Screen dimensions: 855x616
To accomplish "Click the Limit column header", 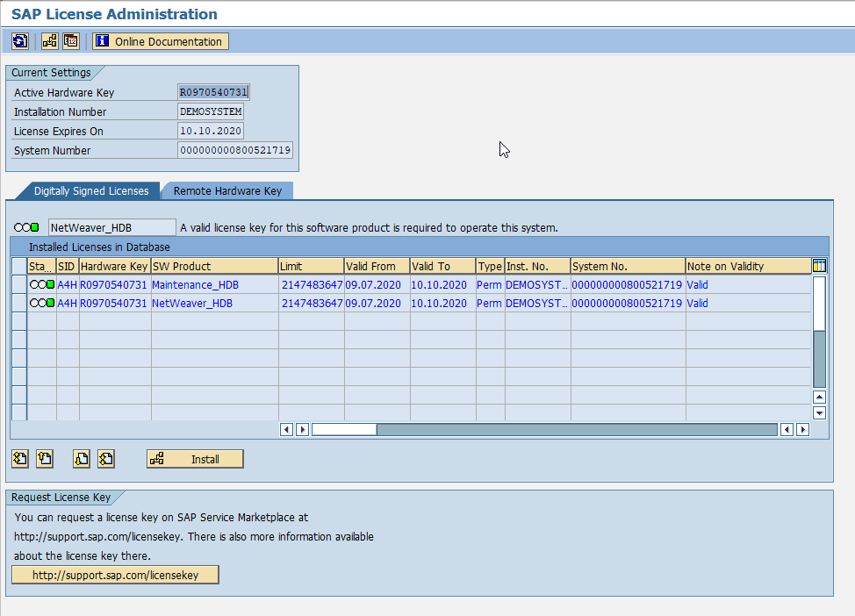I will (x=312, y=266).
